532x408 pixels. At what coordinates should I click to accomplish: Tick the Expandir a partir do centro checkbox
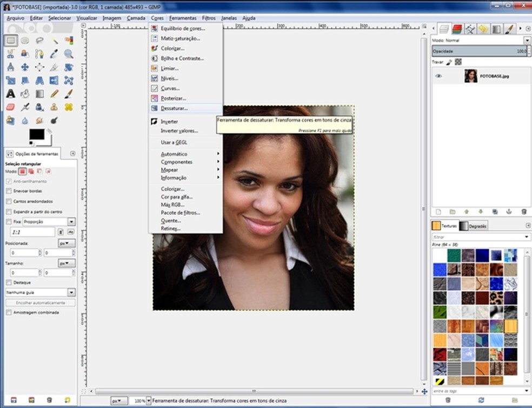(9, 212)
